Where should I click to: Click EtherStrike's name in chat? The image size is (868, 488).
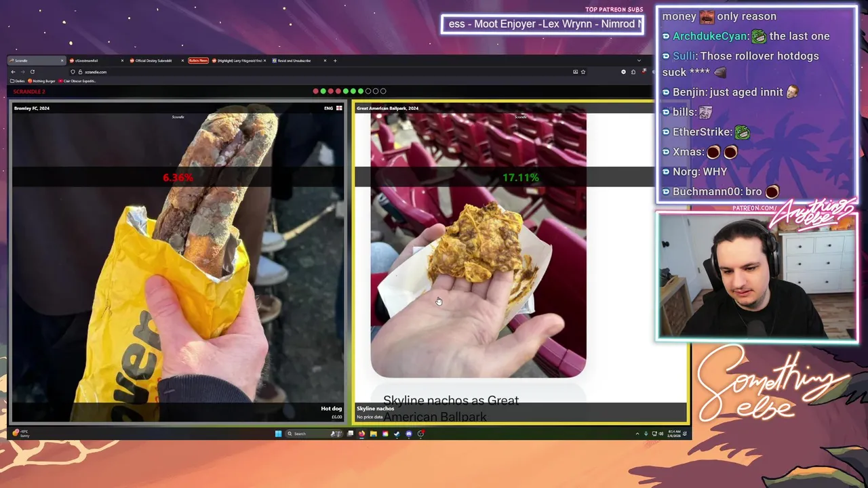[701, 131]
